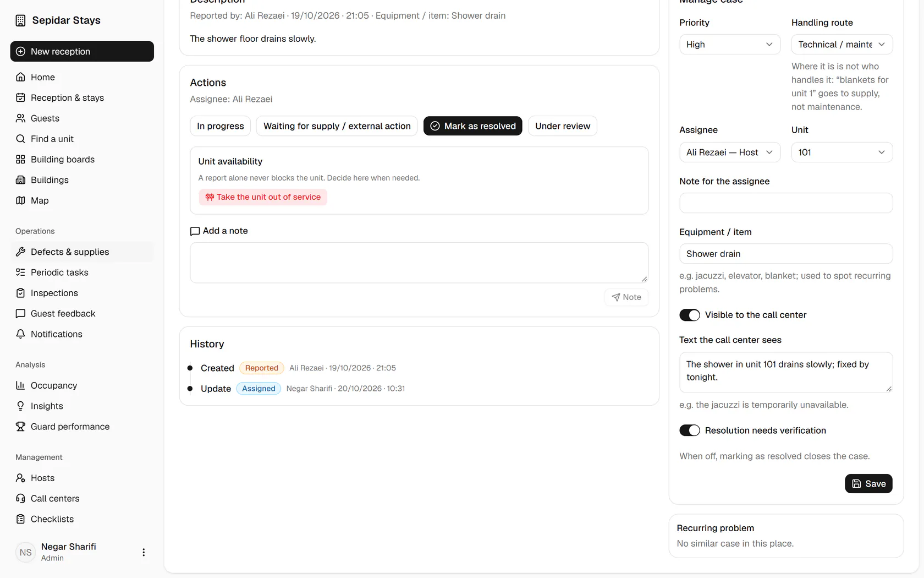
Task: Click the Notifications bell icon
Action: tap(20, 334)
